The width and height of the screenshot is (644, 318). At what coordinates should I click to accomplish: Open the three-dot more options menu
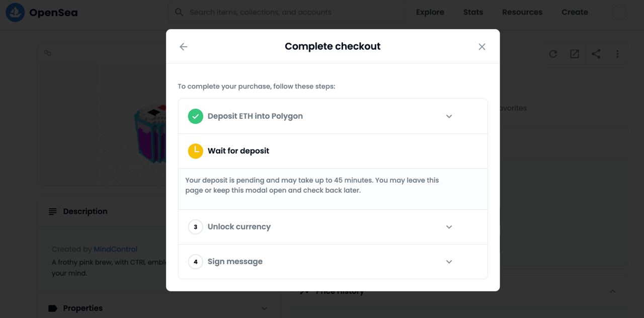[x=617, y=54]
